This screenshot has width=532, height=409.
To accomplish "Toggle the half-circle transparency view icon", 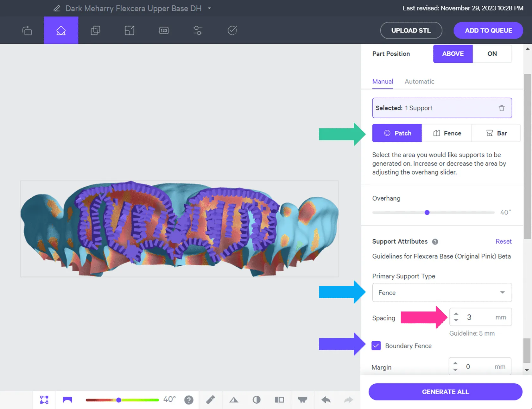I will point(256,400).
